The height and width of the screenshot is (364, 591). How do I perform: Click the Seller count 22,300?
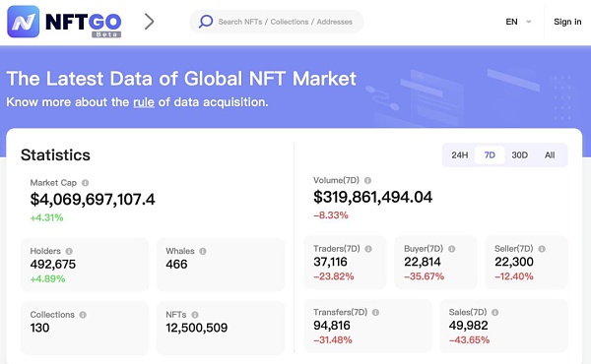[514, 262]
